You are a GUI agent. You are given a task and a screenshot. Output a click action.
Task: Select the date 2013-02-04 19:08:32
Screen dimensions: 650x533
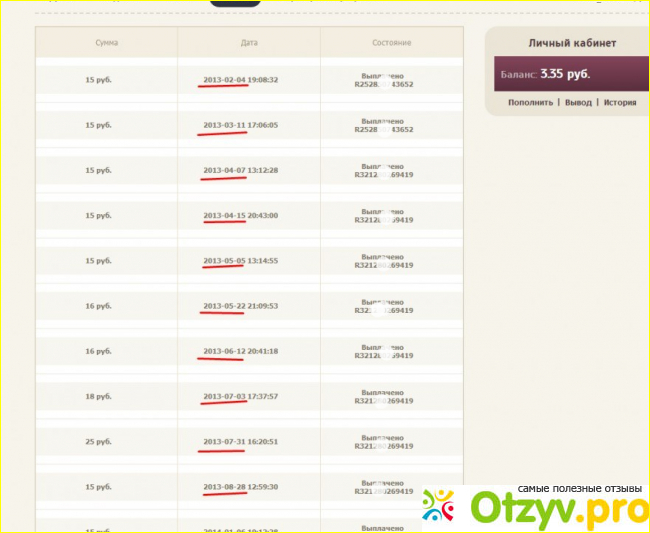click(x=240, y=80)
